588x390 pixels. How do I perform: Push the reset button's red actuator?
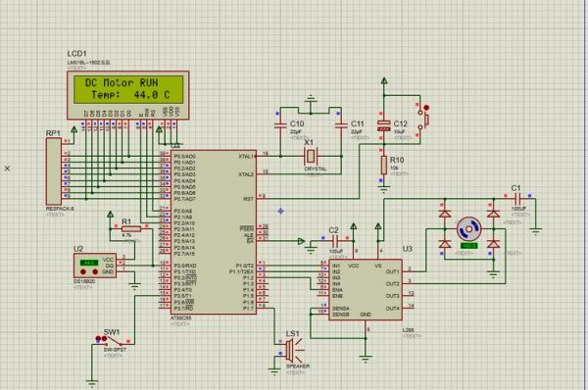coord(426,108)
